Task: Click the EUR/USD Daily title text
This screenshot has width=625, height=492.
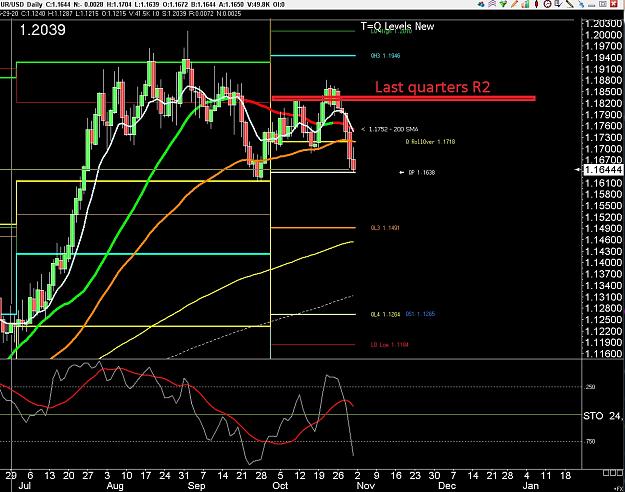Action: point(22,4)
